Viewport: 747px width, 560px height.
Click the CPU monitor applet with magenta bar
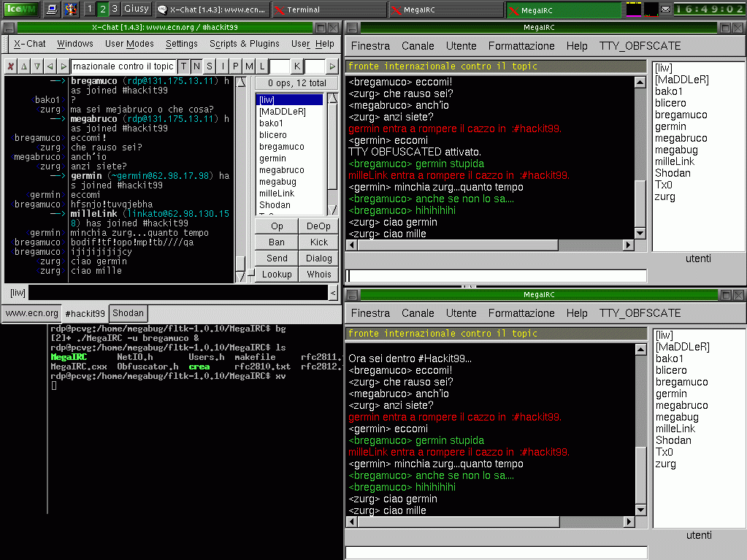(634, 9)
